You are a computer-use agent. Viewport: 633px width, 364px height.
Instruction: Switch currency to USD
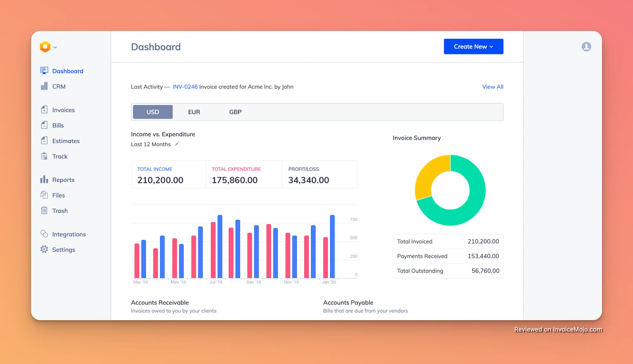pos(153,112)
